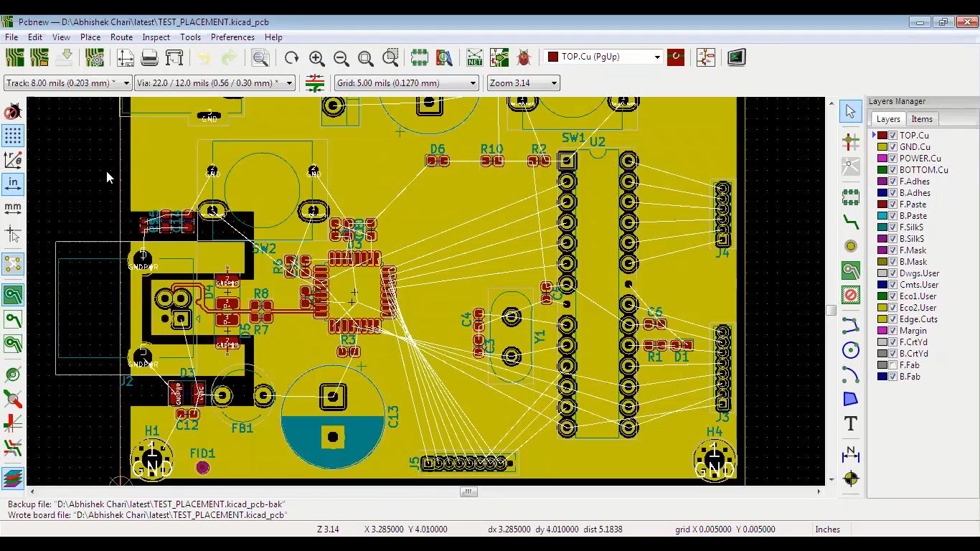Click the Page settings icon
The height and width of the screenshot is (551, 980).
[125, 57]
